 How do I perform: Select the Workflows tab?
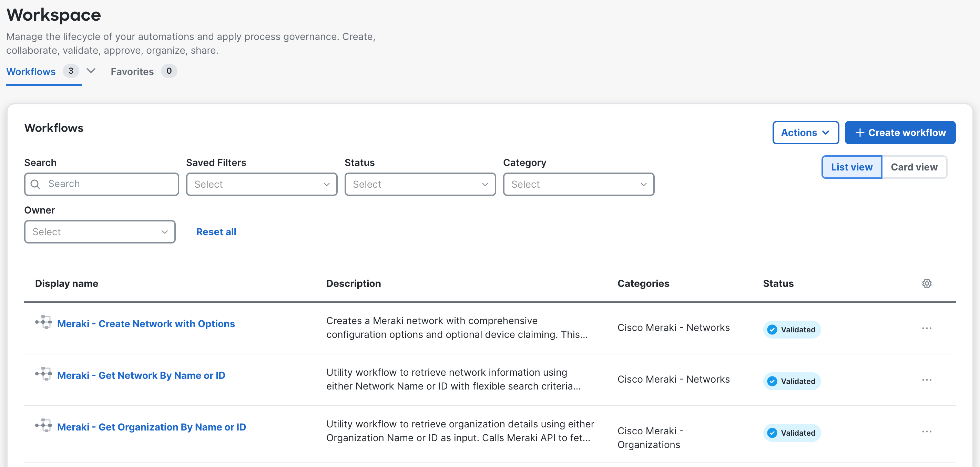(31, 72)
